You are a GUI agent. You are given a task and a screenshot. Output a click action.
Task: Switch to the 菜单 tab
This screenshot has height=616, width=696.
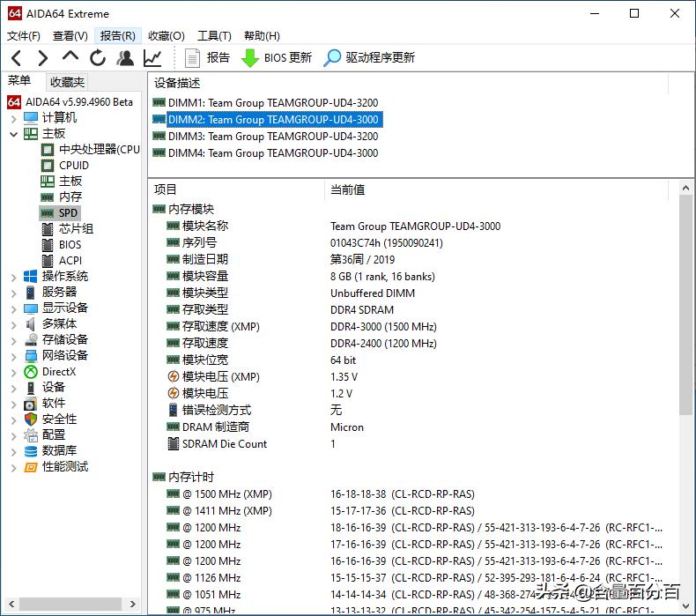coord(19,81)
